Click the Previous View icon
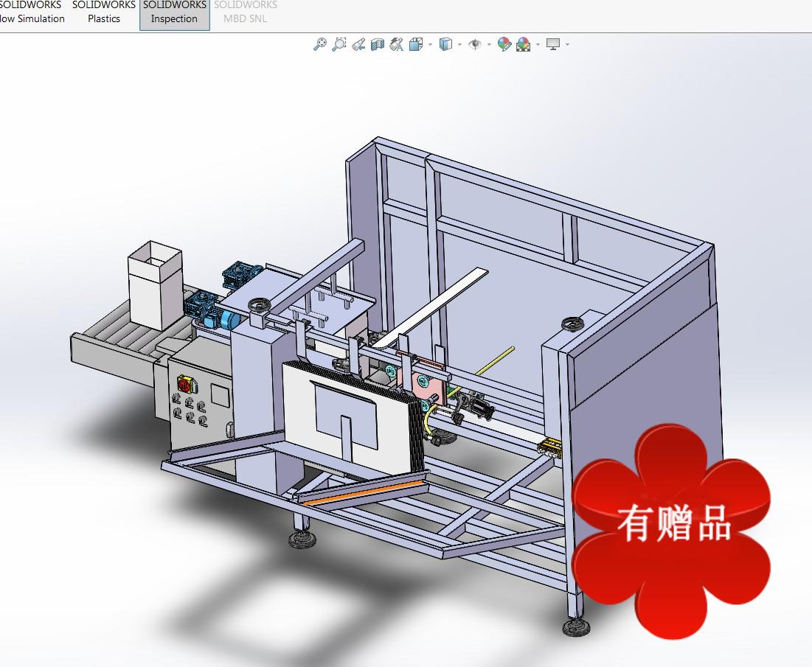 (358, 44)
